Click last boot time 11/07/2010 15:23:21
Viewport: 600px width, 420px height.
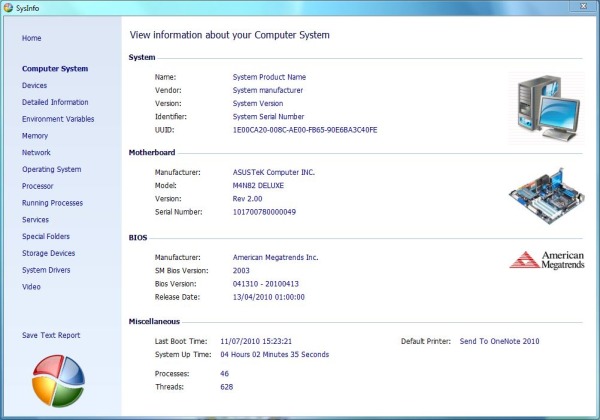256,341
